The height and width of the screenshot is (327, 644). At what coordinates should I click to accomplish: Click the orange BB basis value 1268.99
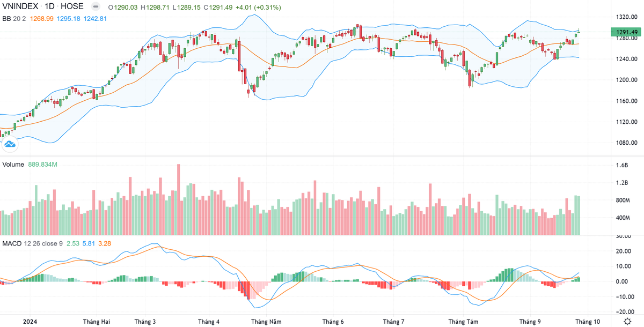(42, 18)
